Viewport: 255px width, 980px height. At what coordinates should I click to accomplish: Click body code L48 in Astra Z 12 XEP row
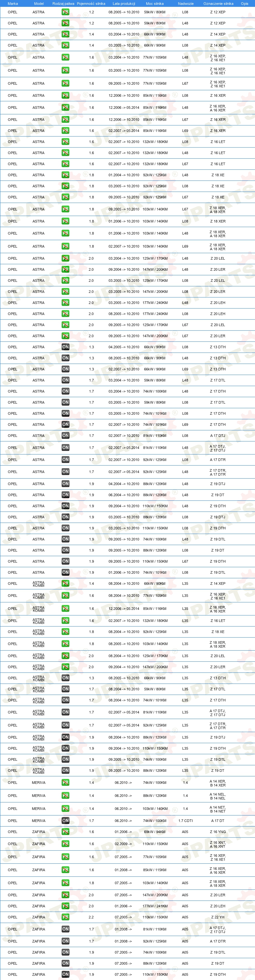[x=185, y=23]
